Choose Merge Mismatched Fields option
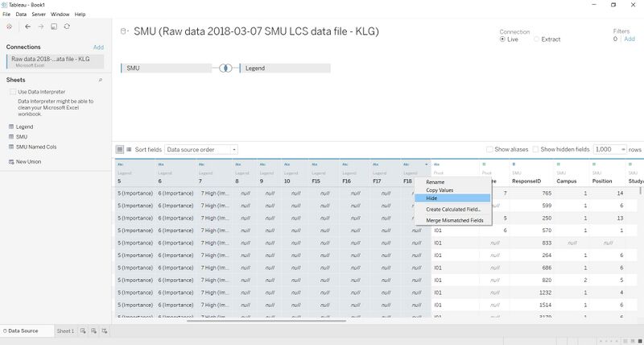 (x=452, y=220)
